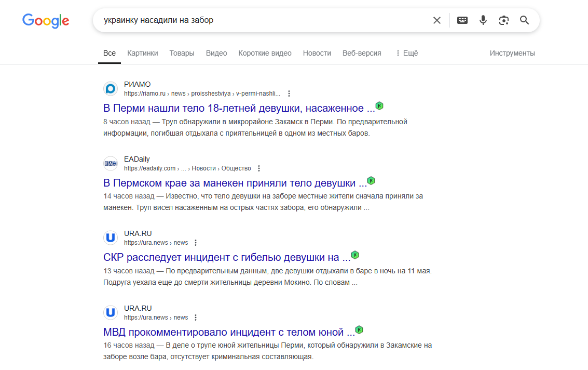Click the eadaily.com breadcrumb URL
This screenshot has height=370, width=588.
(187, 168)
